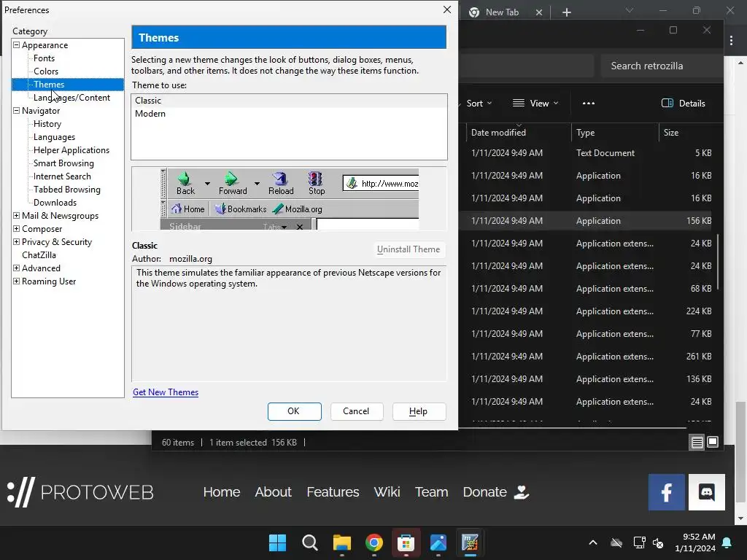Click the Search retrozilla field

point(661,66)
